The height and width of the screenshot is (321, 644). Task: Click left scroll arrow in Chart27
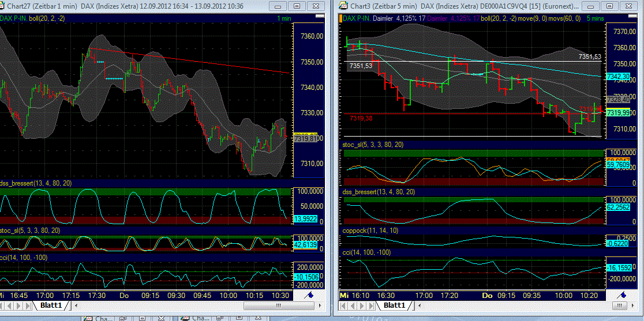coord(76,306)
